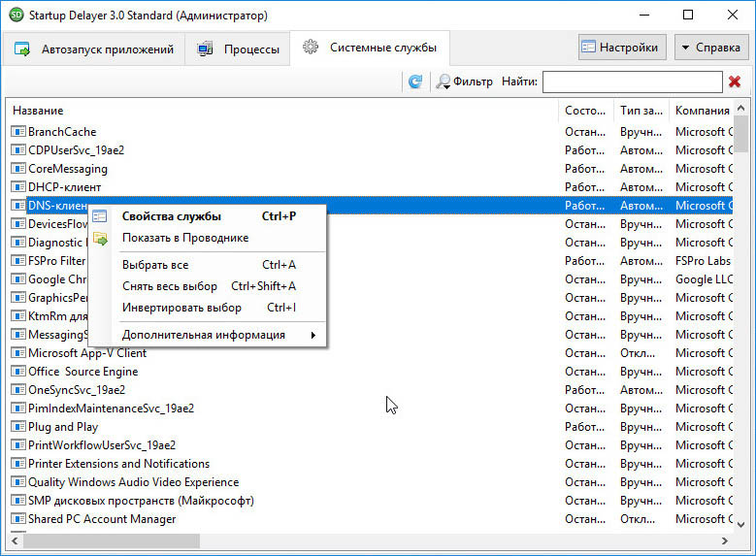756x556 pixels.
Task: Select the Plug and Play service name
Action: [x=63, y=427]
